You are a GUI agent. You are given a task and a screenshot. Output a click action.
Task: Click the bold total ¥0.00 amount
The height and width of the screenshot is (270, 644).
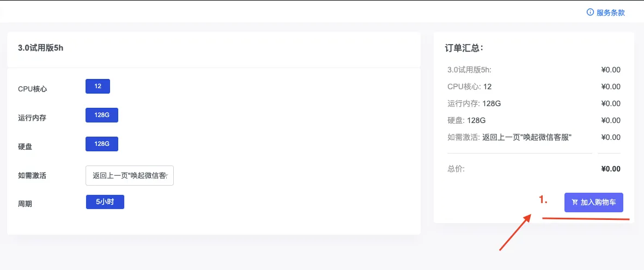pos(610,169)
